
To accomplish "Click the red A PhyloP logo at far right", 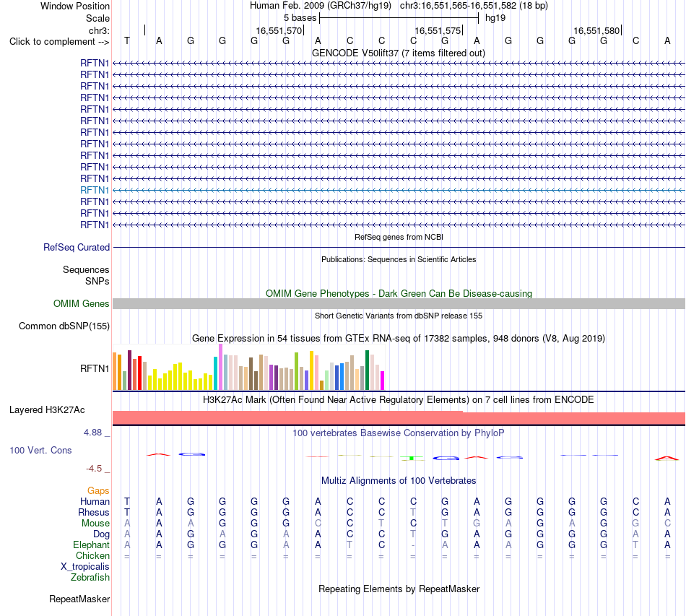I will 667,459.
